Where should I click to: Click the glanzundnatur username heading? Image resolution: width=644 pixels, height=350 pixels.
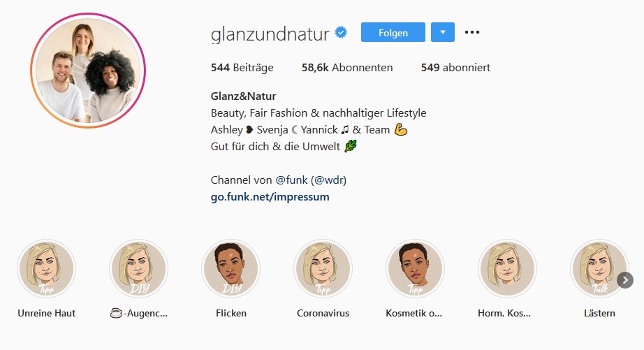270,34
